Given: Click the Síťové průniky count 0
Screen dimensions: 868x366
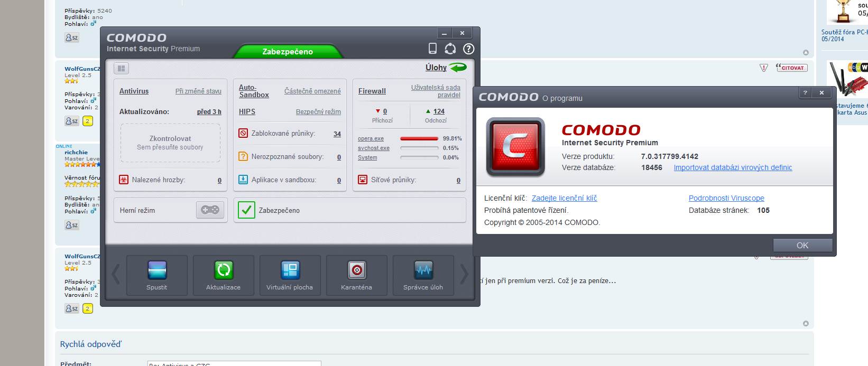Looking at the screenshot, I should [458, 180].
